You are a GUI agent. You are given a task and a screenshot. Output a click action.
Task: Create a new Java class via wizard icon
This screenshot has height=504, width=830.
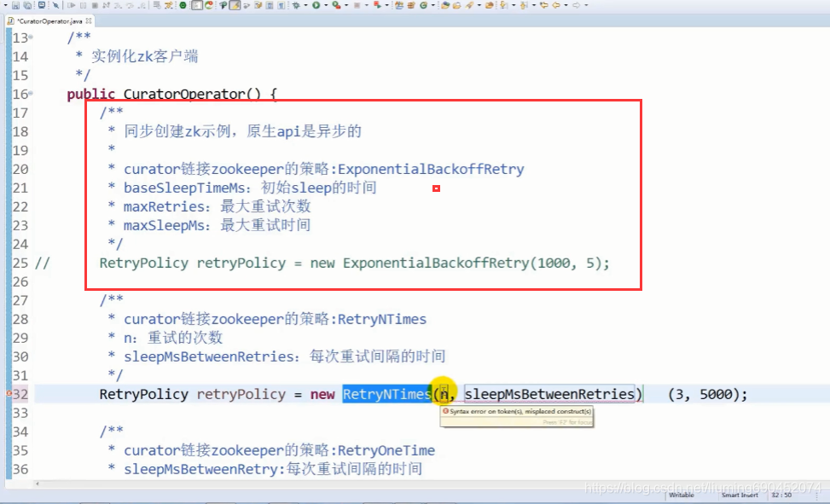[423, 6]
